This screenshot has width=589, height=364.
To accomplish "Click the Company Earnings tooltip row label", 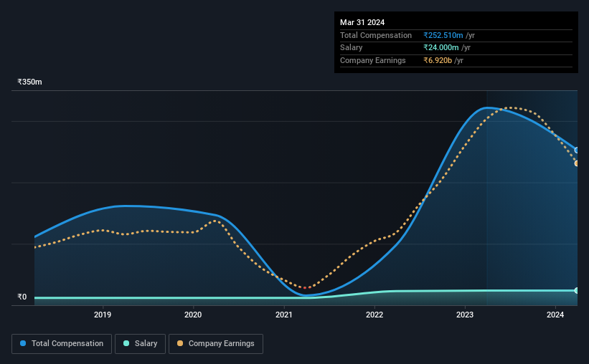I will [372, 60].
